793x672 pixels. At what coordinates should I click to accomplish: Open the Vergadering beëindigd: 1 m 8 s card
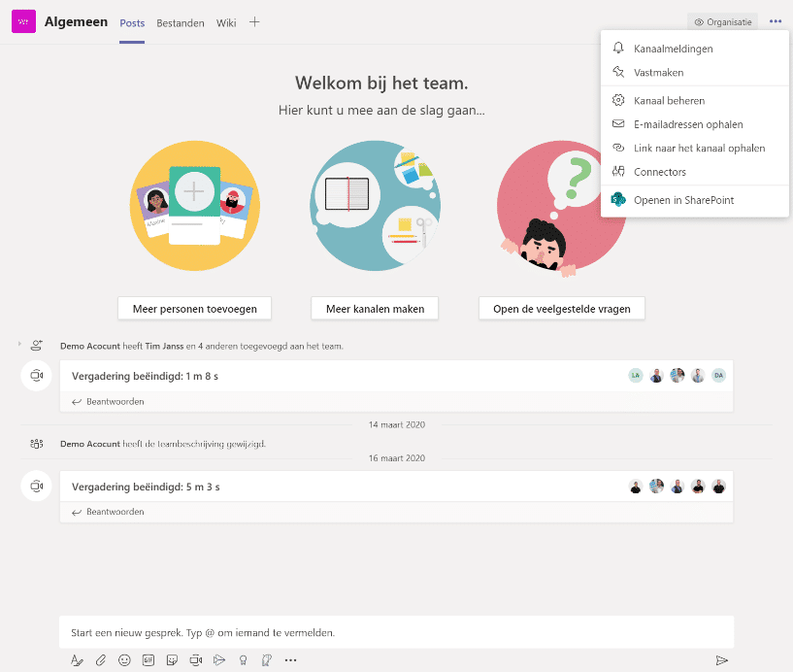(x=396, y=376)
